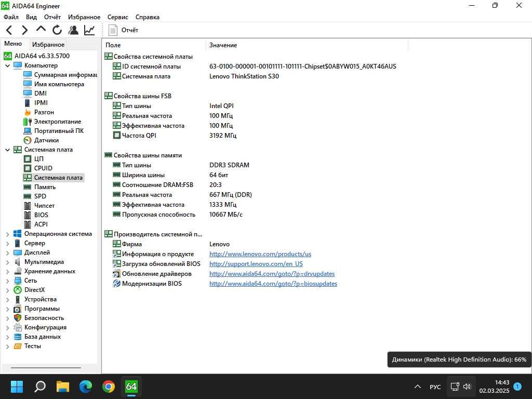Open the speaker volume tray icon
The height and width of the screenshot is (399, 532).
point(467,387)
